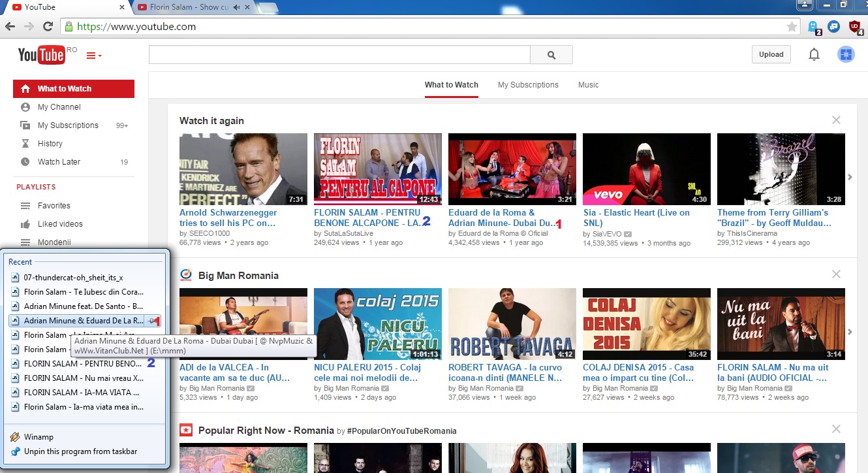Open the Watch Later list
Image resolution: width=868 pixels, height=473 pixels.
pyautogui.click(x=74, y=162)
